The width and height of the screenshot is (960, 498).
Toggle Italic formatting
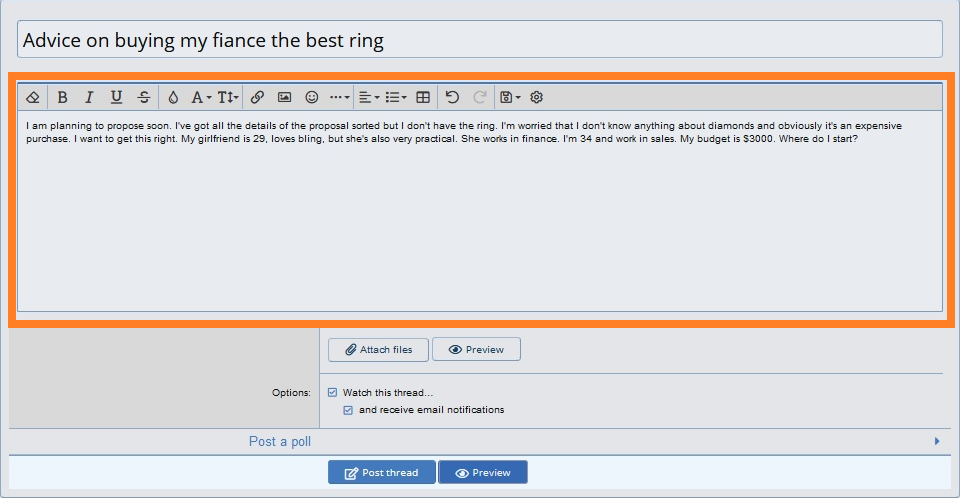[89, 97]
